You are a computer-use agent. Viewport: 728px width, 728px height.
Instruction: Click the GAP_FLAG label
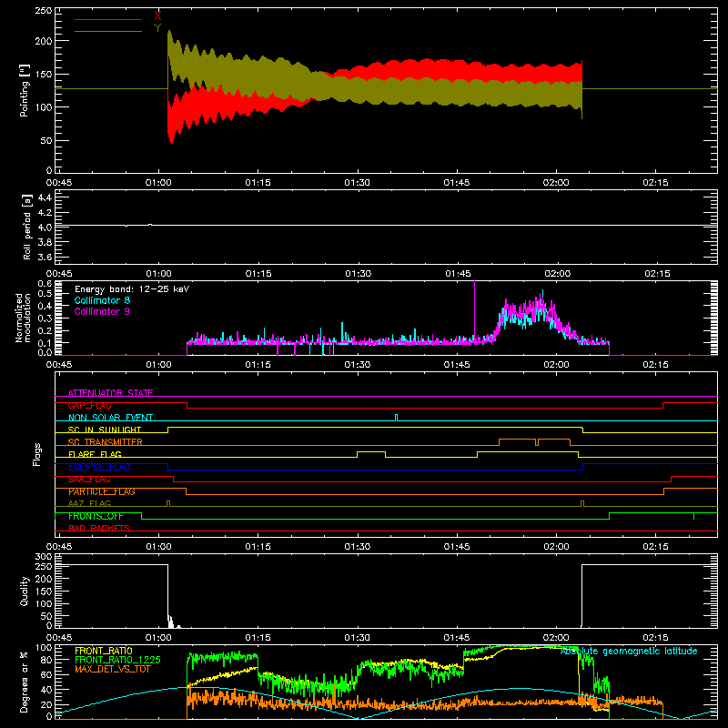(89, 405)
